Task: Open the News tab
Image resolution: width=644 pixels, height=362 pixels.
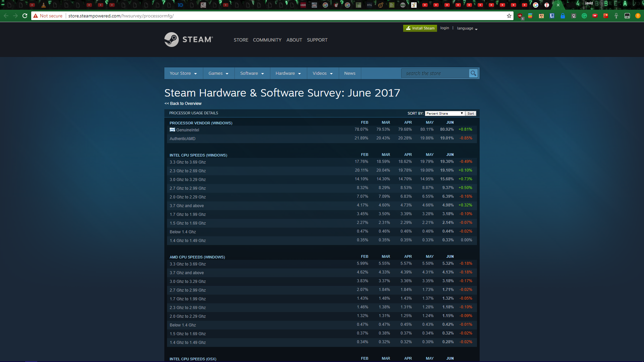Action: (x=350, y=73)
